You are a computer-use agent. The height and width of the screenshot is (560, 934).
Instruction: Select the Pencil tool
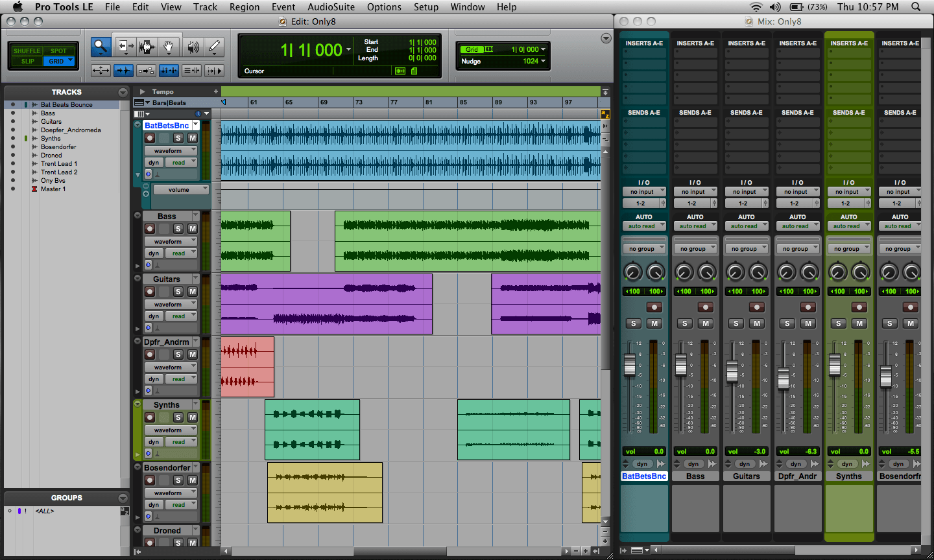214,47
